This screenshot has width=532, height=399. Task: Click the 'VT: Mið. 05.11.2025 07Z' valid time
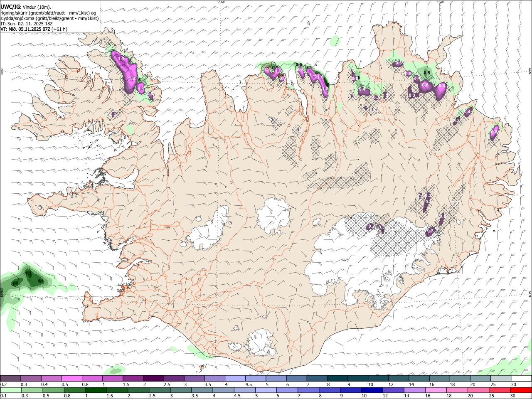25,29
